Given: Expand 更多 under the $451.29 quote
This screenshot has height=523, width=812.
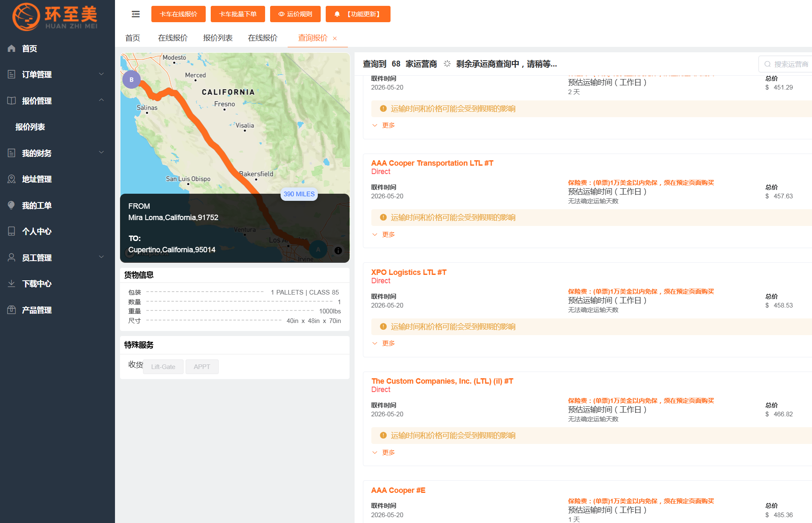Looking at the screenshot, I should tap(383, 125).
